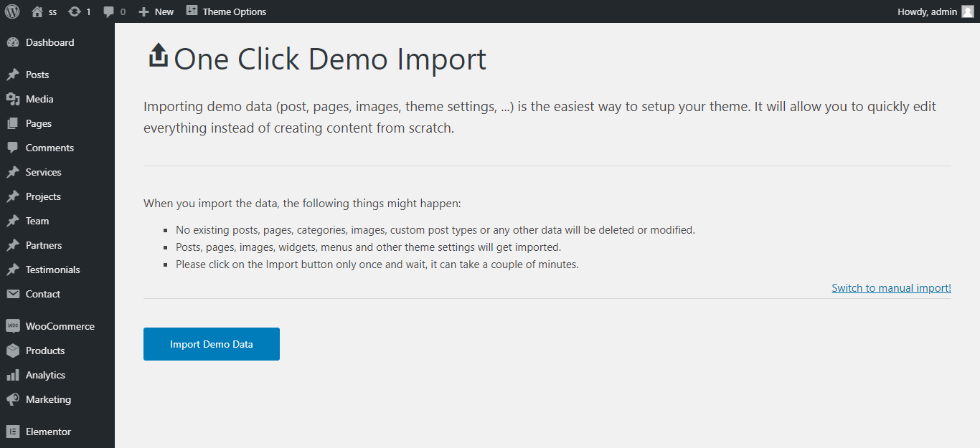Follow the Switch to manual import link
Image resolution: width=980 pixels, height=448 pixels.
click(x=891, y=288)
